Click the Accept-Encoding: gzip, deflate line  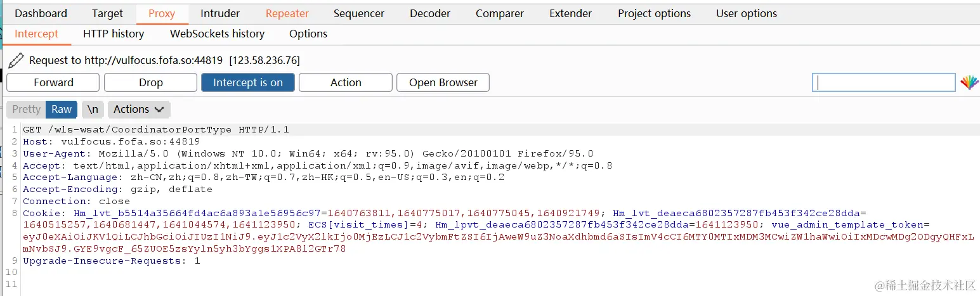(118, 189)
